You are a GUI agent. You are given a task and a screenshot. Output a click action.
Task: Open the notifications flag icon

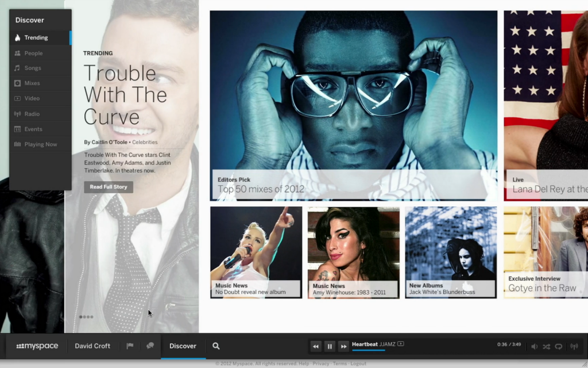[130, 346]
